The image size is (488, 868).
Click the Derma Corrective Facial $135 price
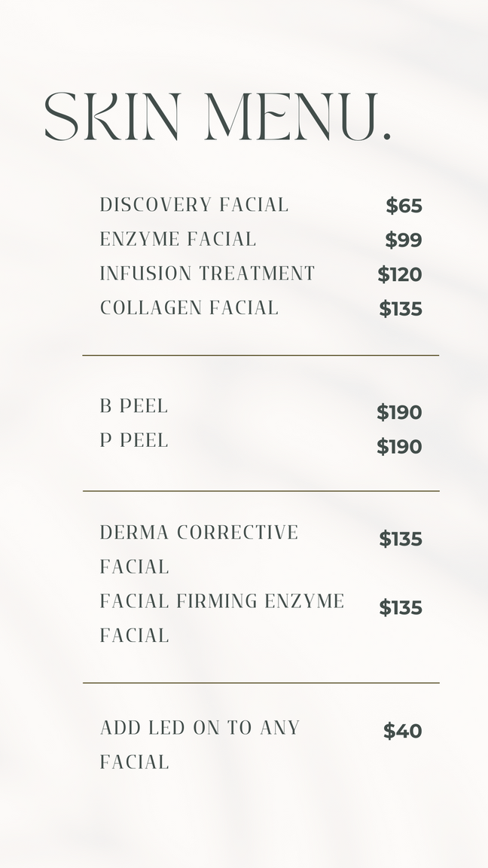tap(401, 539)
